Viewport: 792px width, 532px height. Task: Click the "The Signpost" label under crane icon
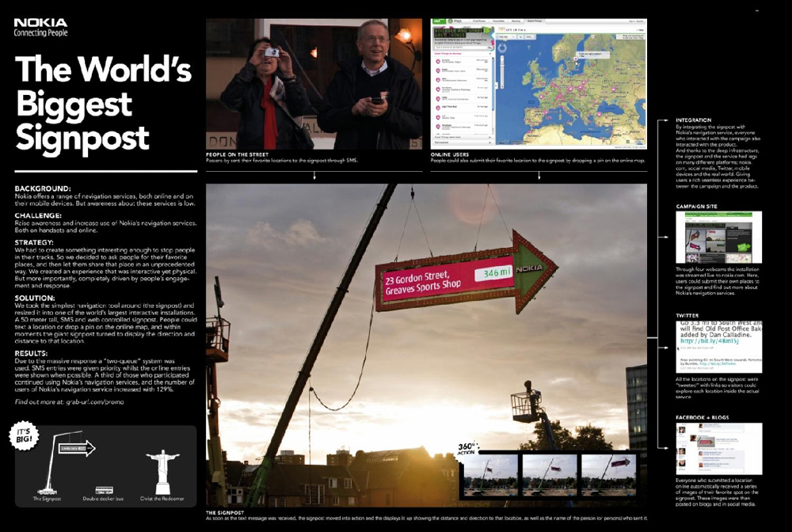pyautogui.click(x=47, y=499)
